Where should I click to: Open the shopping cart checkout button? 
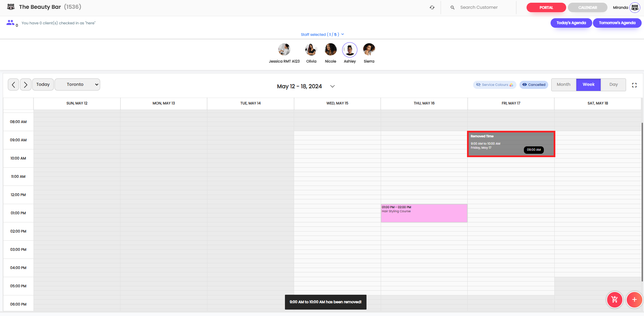click(615, 299)
